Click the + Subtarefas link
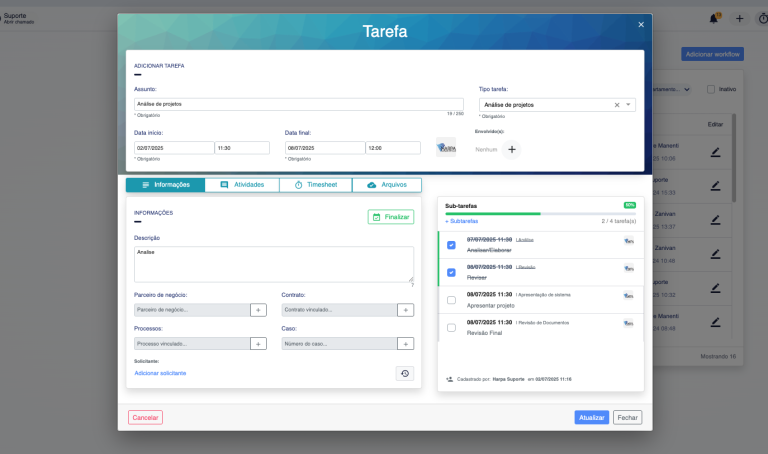Screen dimensions: 768x454 [461, 221]
